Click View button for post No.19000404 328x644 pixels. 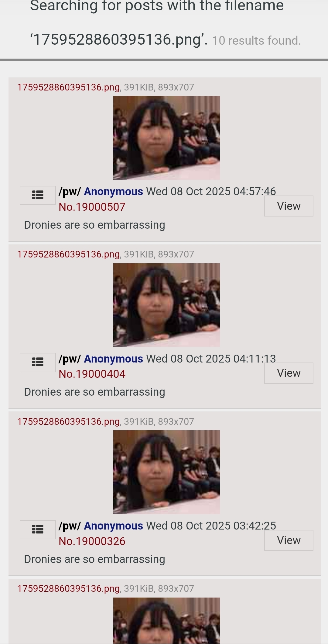(x=289, y=373)
